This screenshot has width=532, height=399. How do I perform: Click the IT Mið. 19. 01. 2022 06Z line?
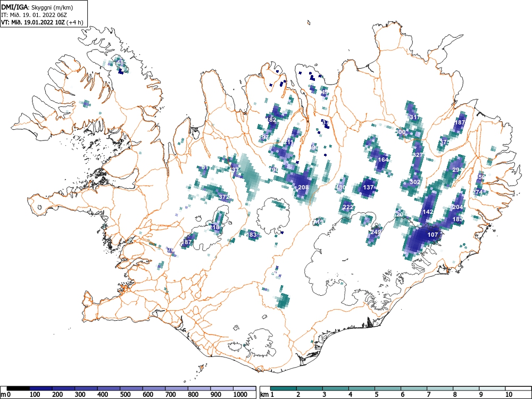coord(33,15)
